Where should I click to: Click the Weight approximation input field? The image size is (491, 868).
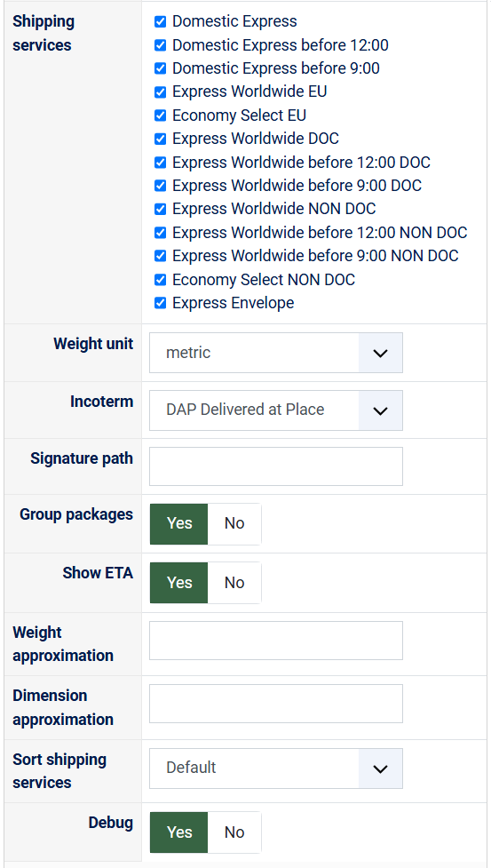tap(276, 641)
